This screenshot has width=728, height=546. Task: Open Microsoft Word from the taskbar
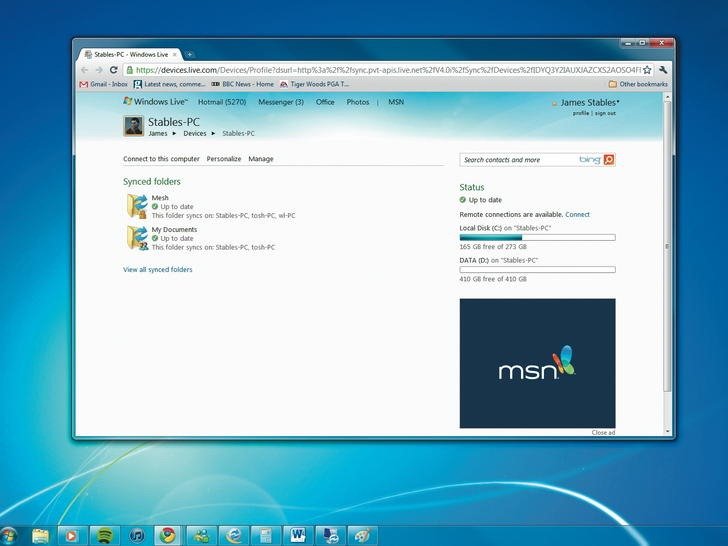tap(298, 536)
